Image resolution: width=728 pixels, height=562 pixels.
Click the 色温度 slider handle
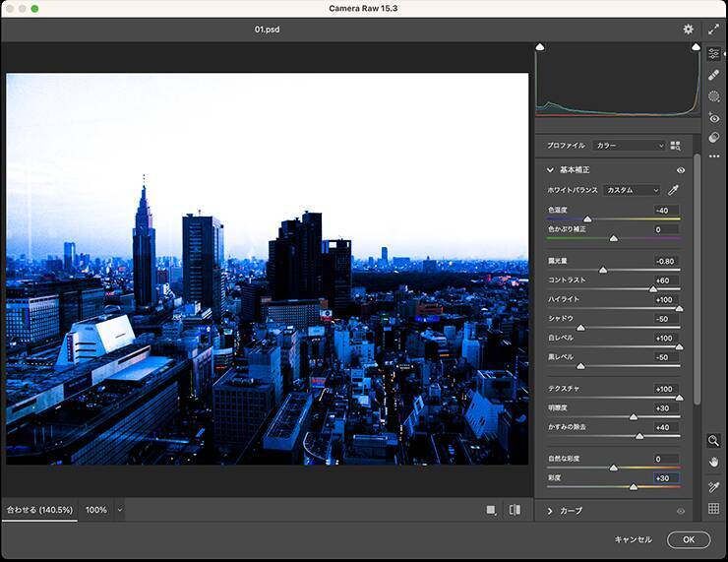click(x=587, y=219)
